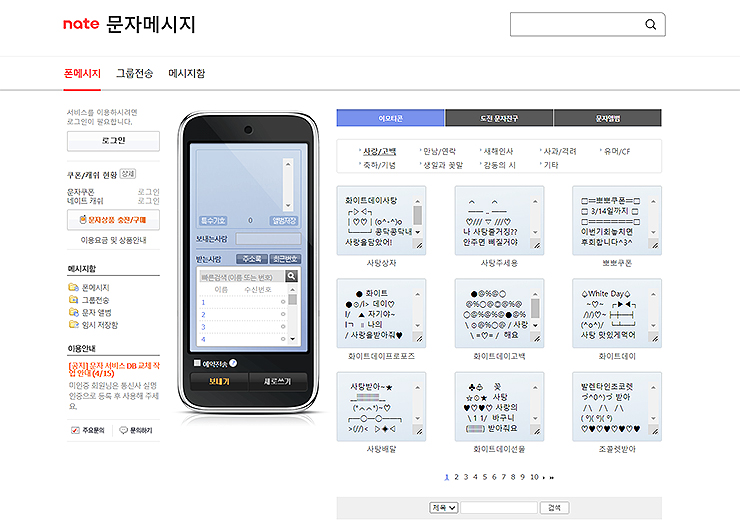This screenshot has width=740, height=527.
Task: Click the magnifier icon in the phone quick search
Action: pyautogui.click(x=291, y=276)
